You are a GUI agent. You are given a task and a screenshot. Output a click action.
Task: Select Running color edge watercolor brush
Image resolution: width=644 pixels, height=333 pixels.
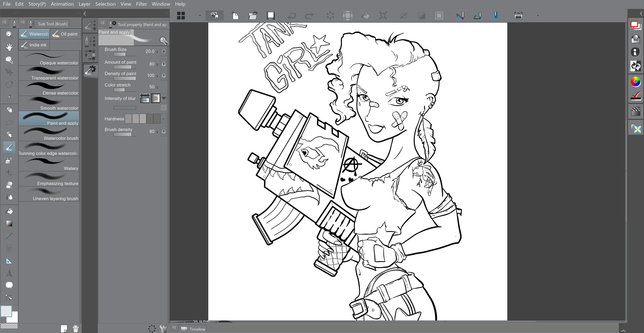click(49, 149)
